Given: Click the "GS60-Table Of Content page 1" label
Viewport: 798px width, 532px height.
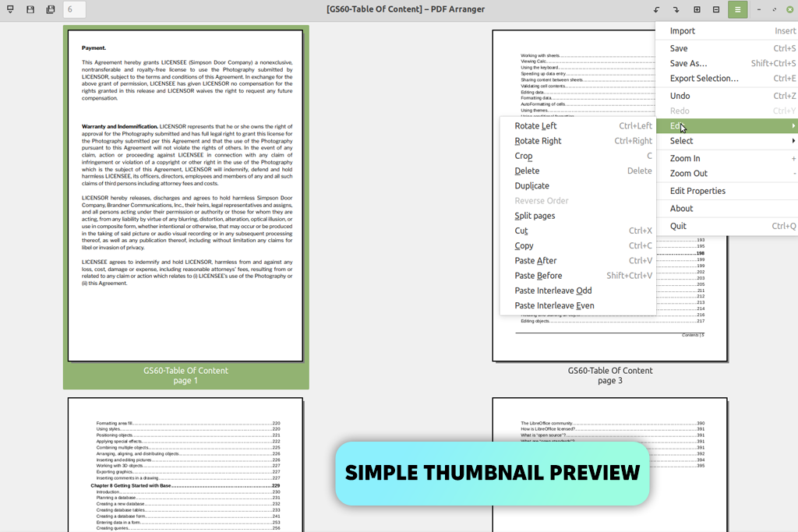Looking at the screenshot, I should point(185,375).
